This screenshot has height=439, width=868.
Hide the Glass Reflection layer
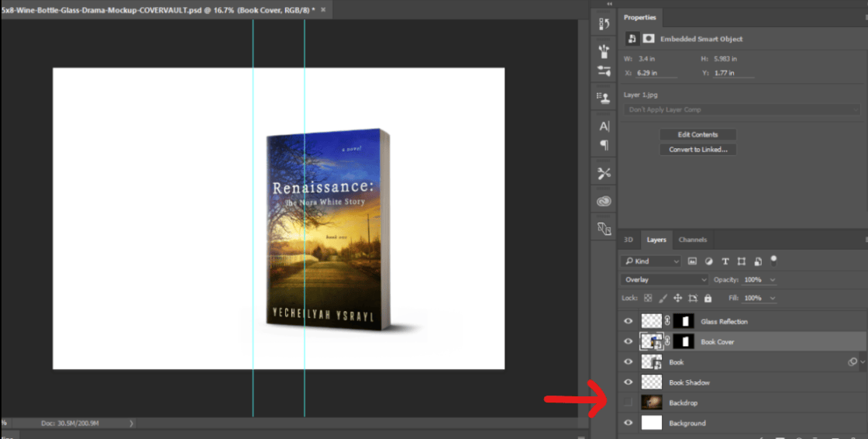[x=628, y=321]
